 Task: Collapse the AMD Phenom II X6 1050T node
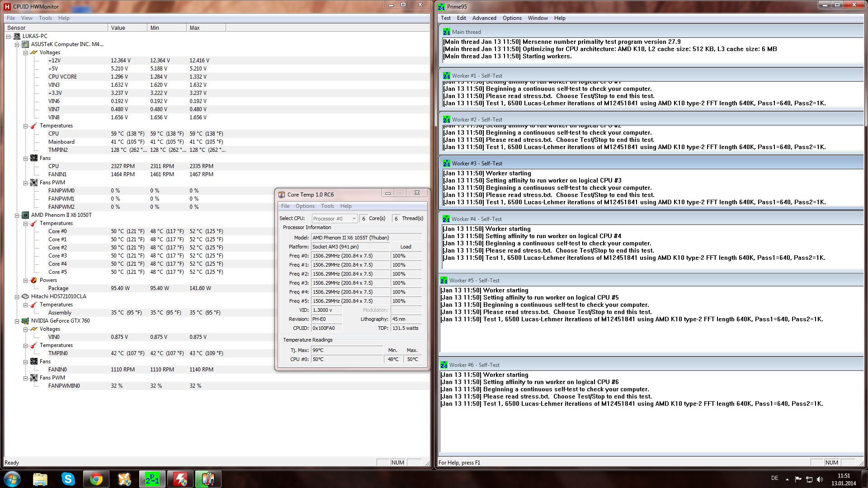click(17, 216)
